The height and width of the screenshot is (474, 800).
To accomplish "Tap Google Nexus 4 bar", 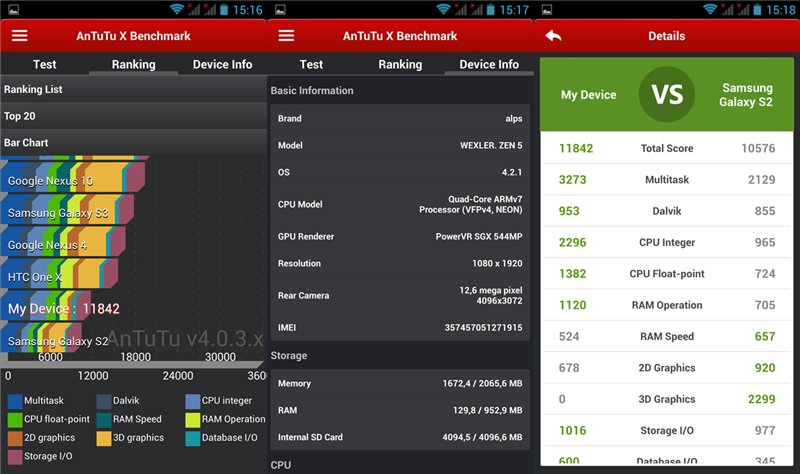I will tap(63, 242).
